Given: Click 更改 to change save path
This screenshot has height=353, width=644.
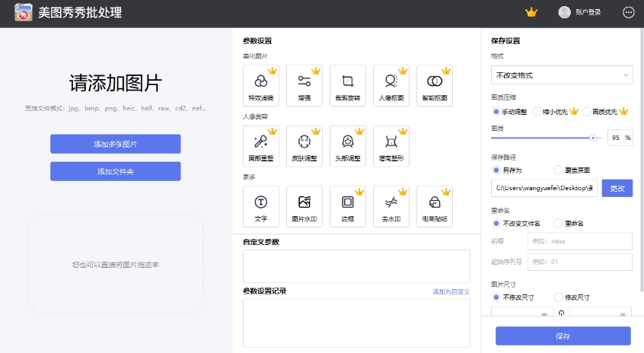Looking at the screenshot, I should coord(617,189).
